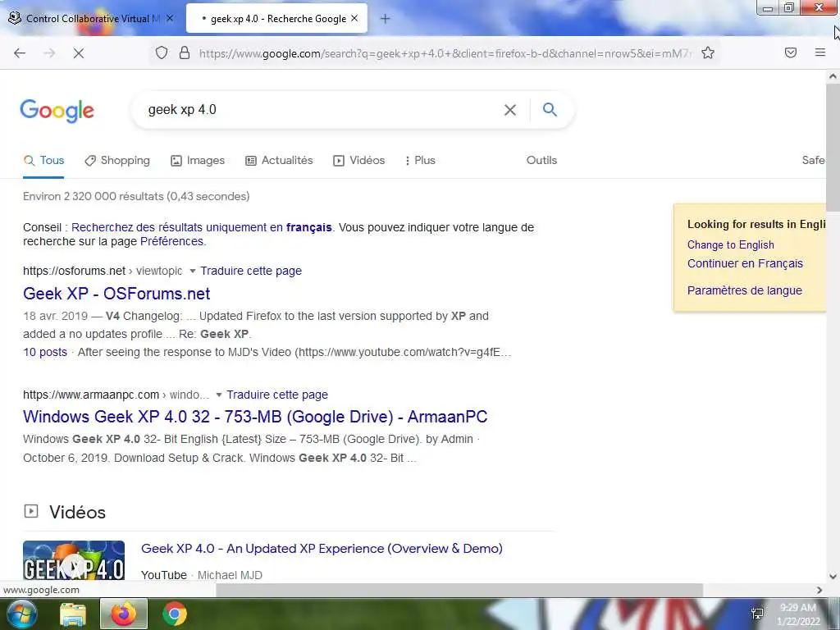This screenshot has height=630, width=840.
Task: Switch to Control Collaborative Virtual Machine tab
Action: [x=92, y=19]
